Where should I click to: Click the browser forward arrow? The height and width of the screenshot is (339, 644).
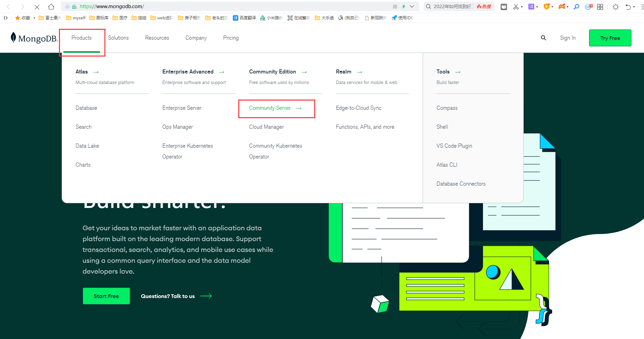[x=23, y=7]
